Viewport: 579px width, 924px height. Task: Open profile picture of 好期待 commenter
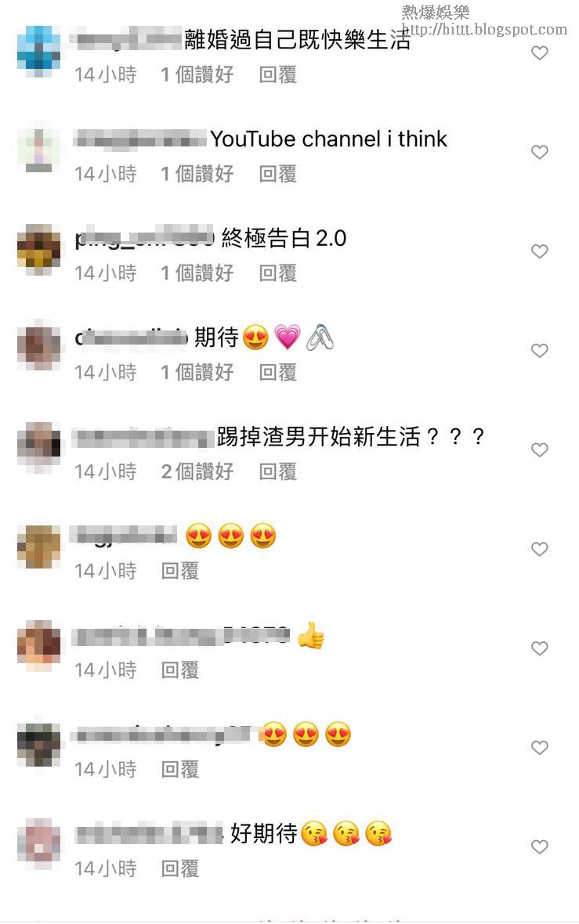coord(39,844)
